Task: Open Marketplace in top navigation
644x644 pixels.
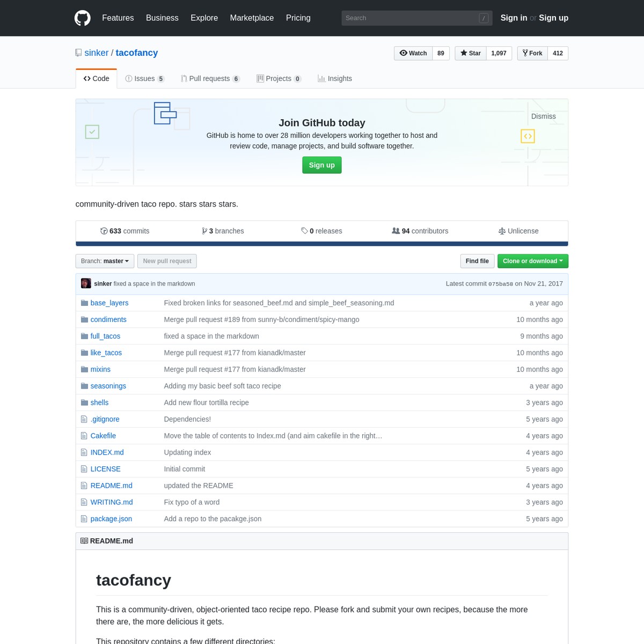Action: click(252, 18)
